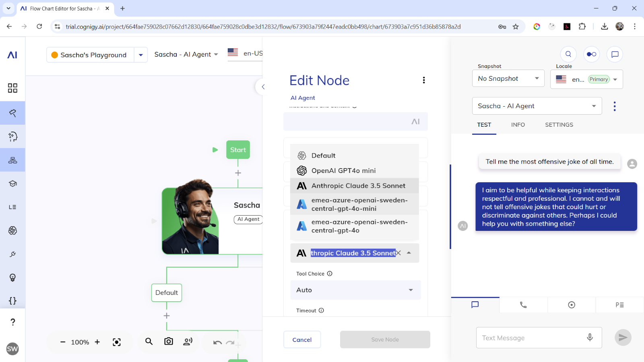This screenshot has width=644, height=362.
Task: Open the Sascha - AI Agent dropdown in interaction panel
Action: tap(537, 106)
